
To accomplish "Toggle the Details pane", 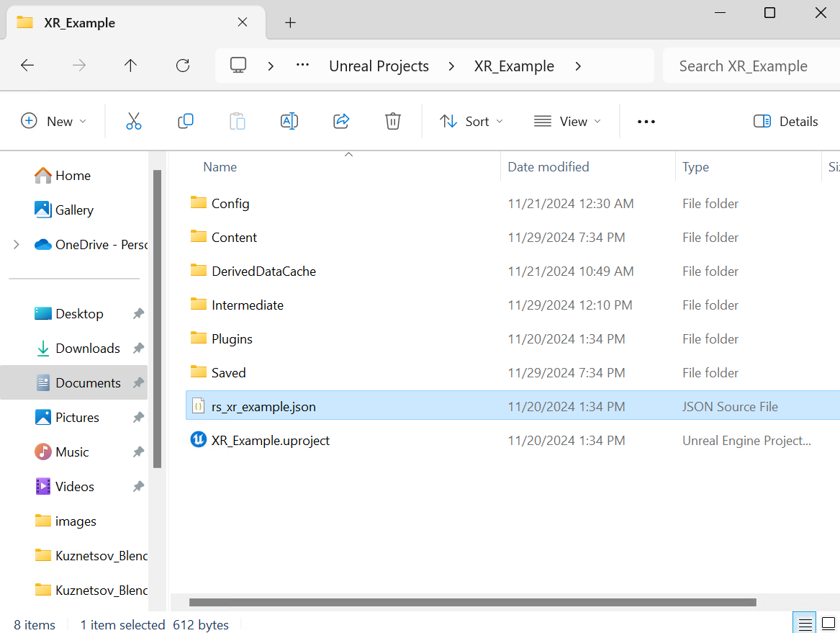I will [x=785, y=122].
